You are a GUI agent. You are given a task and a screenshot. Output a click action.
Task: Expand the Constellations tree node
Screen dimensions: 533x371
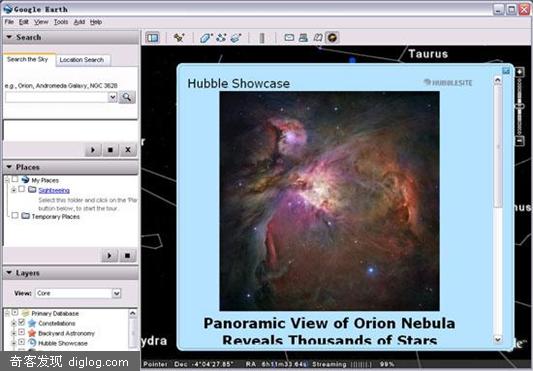point(14,323)
